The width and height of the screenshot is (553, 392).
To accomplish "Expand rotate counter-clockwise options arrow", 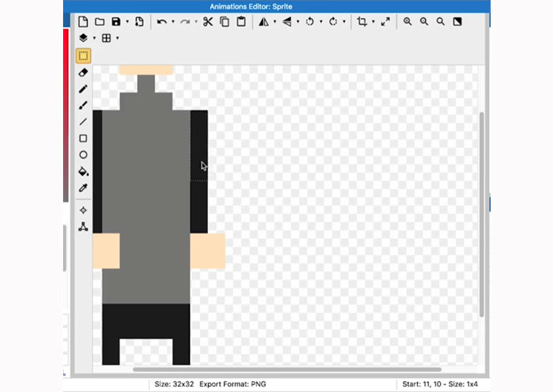I will point(321,22).
